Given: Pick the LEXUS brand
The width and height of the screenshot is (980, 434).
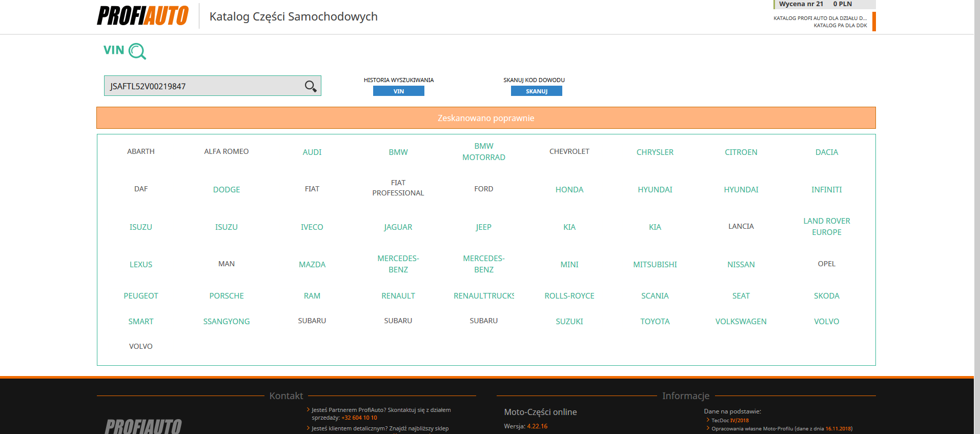Looking at the screenshot, I should [141, 264].
